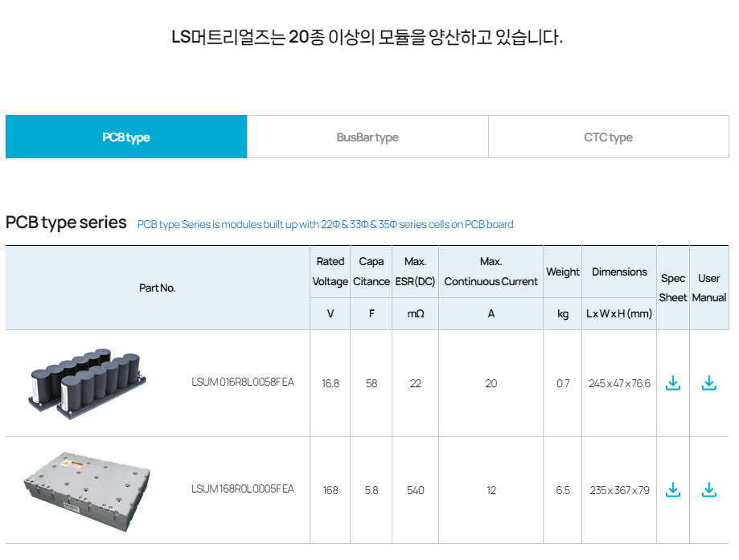739x560 pixels.
Task: Click the blue PCB type Series description text
Action: pyautogui.click(x=325, y=224)
